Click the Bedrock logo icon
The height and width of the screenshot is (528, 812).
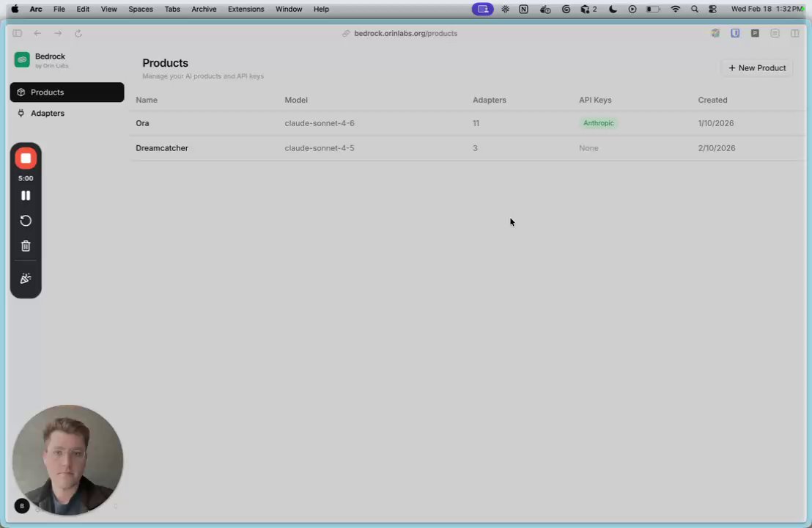pos(22,60)
